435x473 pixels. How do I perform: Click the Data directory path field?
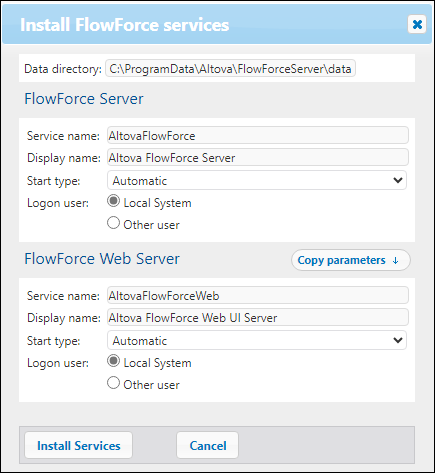[x=230, y=69]
